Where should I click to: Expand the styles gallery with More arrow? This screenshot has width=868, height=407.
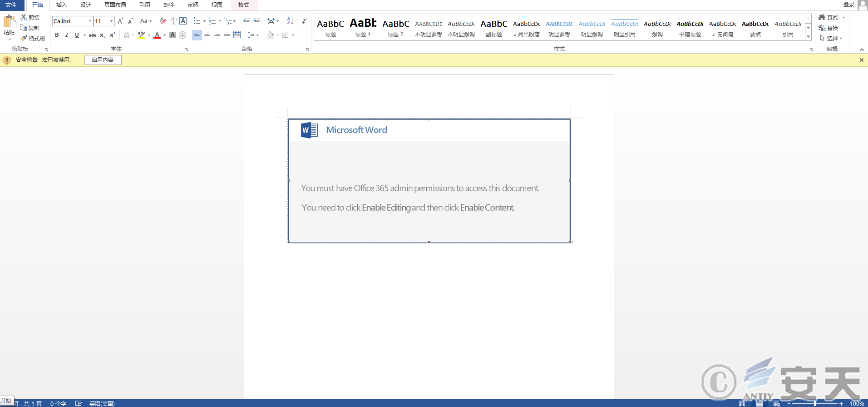(809, 36)
